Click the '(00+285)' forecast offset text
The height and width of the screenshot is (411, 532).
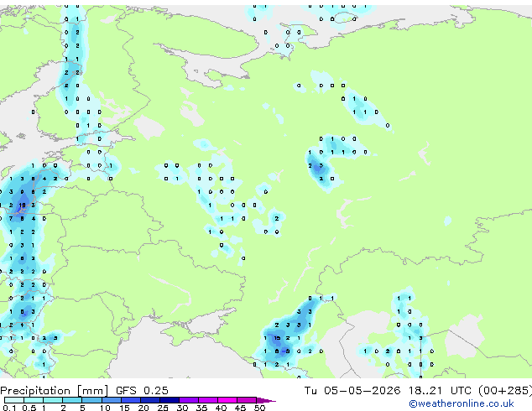[505, 391]
